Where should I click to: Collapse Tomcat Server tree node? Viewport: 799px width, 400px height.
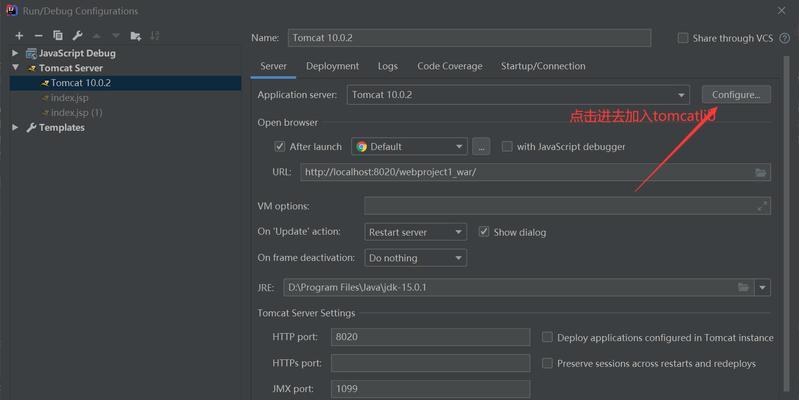coord(15,67)
